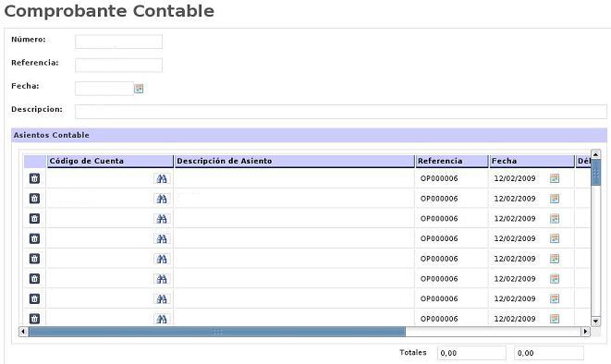This screenshot has width=611, height=364.
Task: Open the calendar picker beside the top Fecha field
Action: pos(139,89)
